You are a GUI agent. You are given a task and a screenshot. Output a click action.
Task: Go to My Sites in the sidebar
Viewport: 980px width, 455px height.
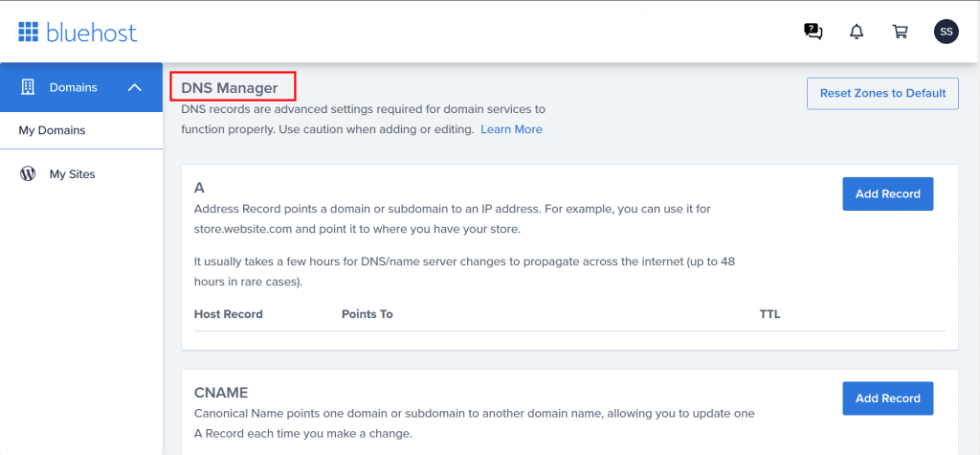(73, 174)
